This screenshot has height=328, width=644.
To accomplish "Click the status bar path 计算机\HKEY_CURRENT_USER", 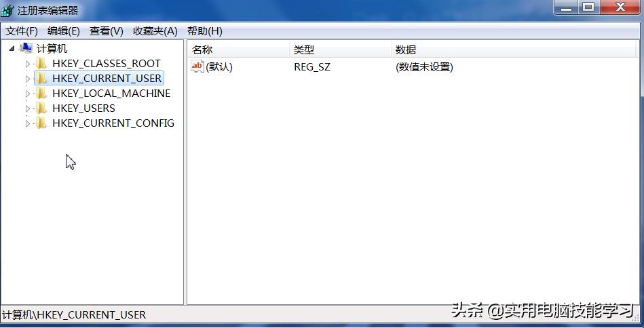I will [x=74, y=315].
